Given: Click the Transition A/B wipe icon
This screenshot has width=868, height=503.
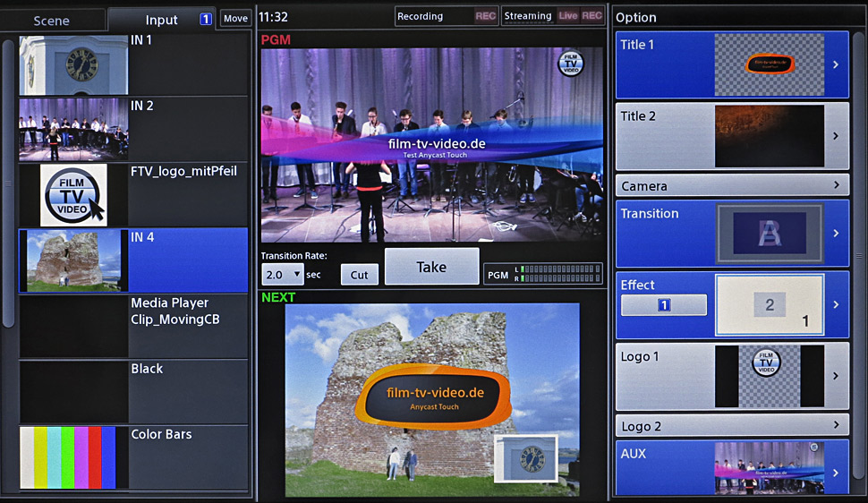Looking at the screenshot, I should click(769, 233).
